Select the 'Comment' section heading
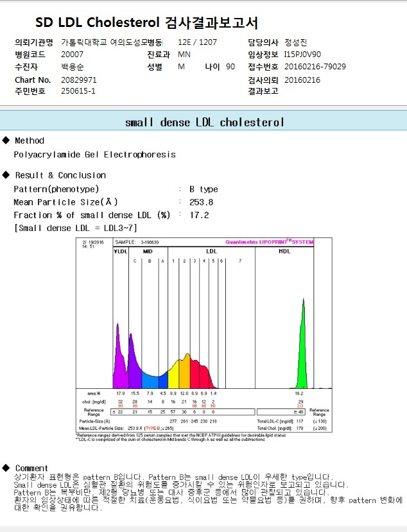 (x=31, y=468)
